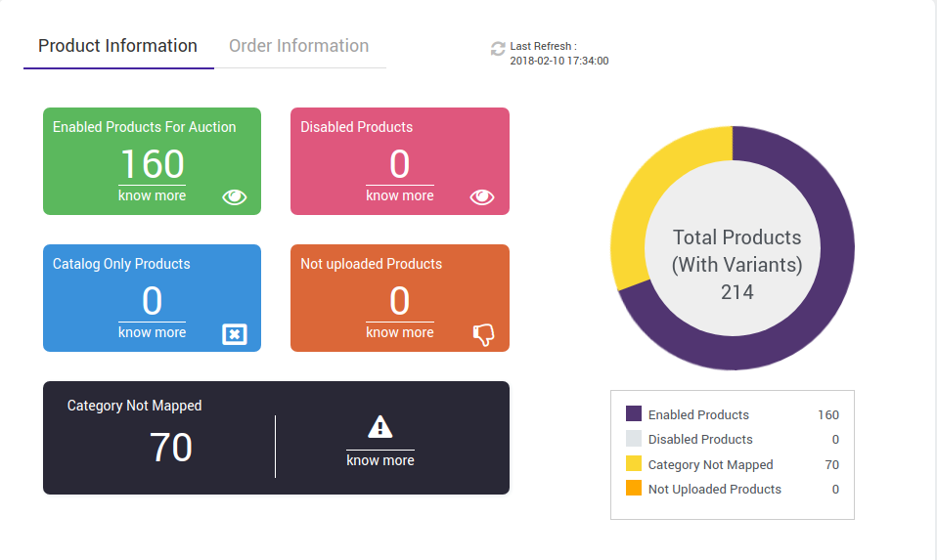The height and width of the screenshot is (560, 937).
Task: Click the refresh icon beside Last Refresh
Action: pyautogui.click(x=498, y=48)
